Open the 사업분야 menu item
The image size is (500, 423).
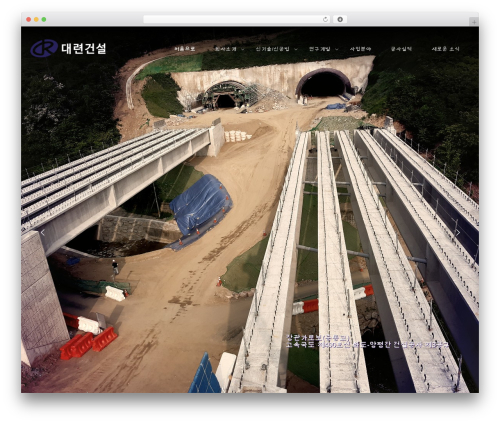[360, 49]
